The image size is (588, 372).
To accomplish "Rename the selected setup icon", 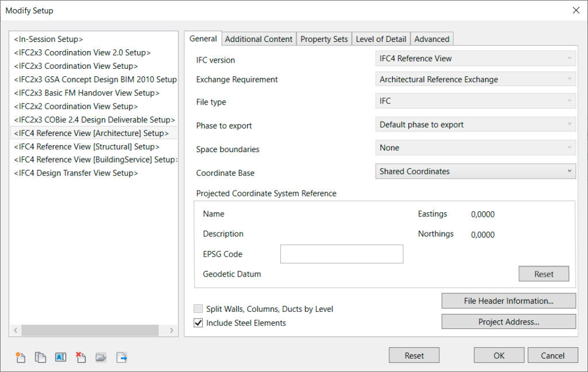I will pos(60,358).
